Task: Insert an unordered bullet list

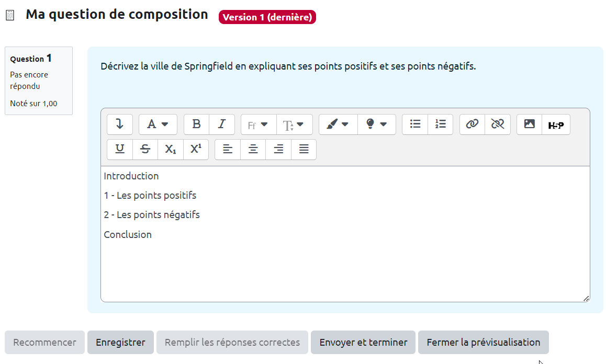Action: pyautogui.click(x=415, y=124)
